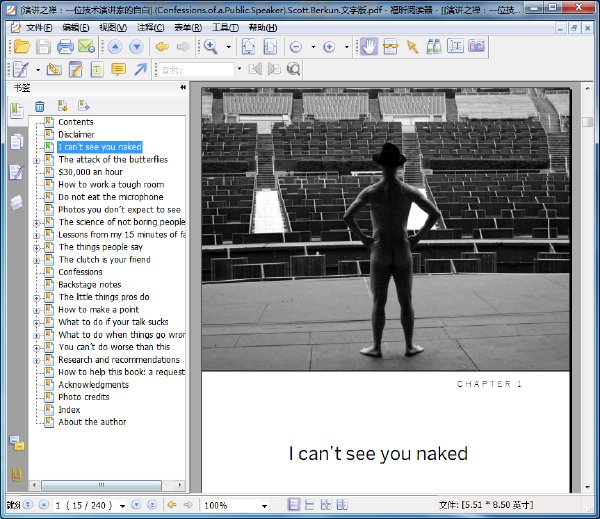600x519 pixels.
Task: Open the zoom percentage dropdown arrow
Action: tap(264, 506)
